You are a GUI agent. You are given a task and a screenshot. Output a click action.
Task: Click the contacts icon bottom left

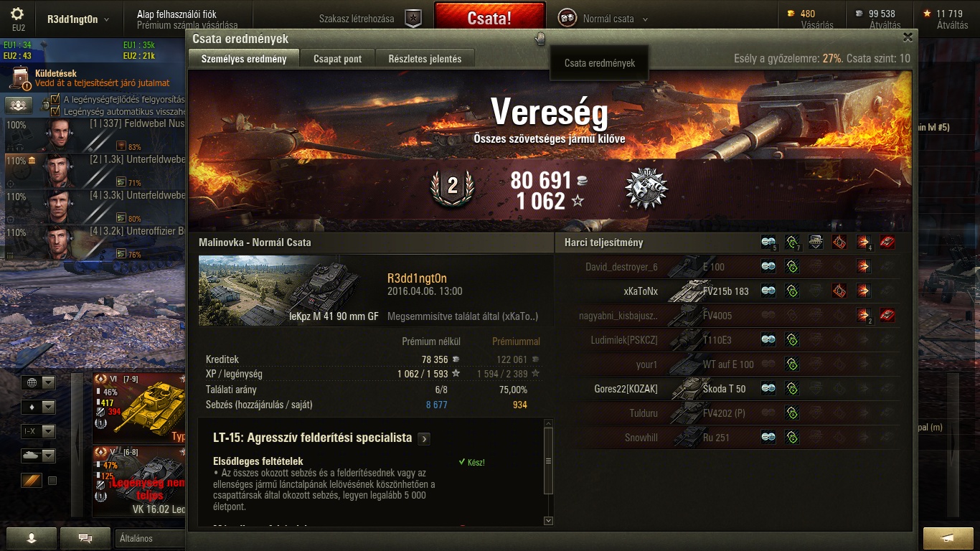coord(32,538)
